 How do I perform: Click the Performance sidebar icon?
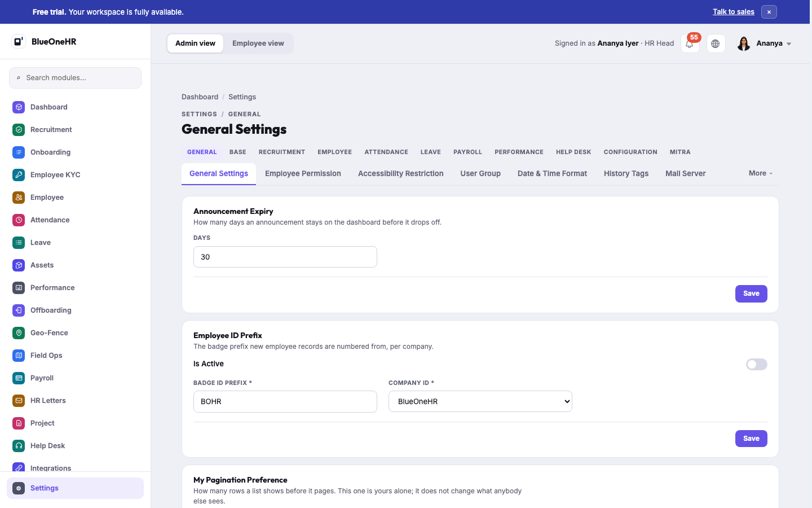pyautogui.click(x=19, y=288)
